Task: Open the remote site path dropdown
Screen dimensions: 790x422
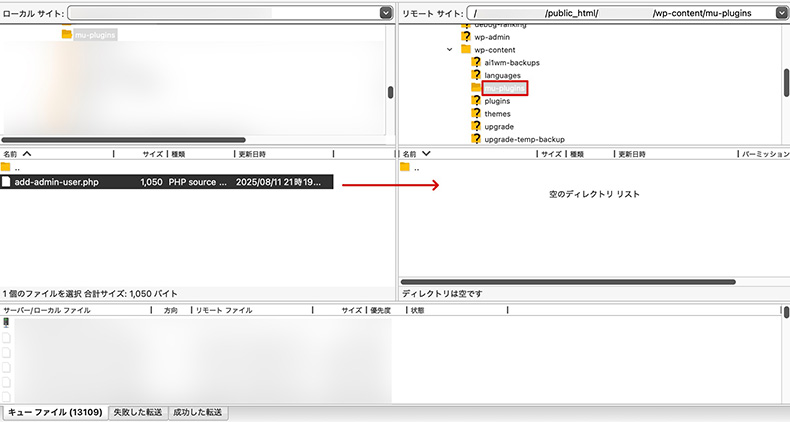Action: 782,13
